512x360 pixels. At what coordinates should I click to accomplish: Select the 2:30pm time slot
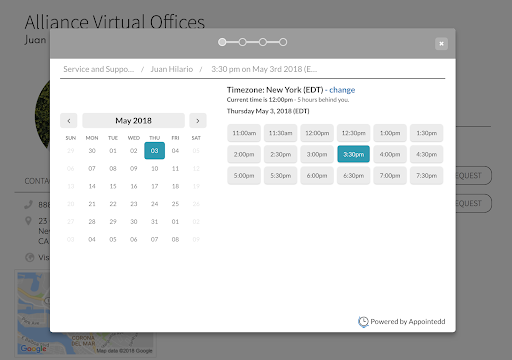click(x=280, y=154)
